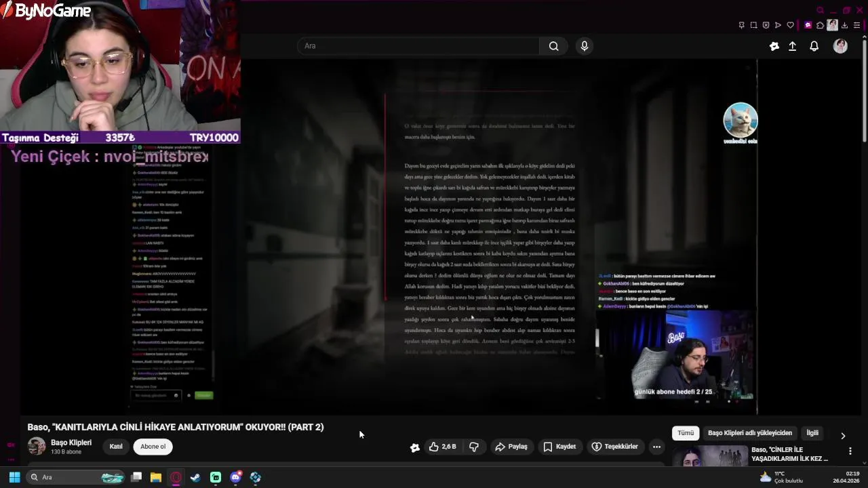868x488 pixels.
Task: Click the video title containing 'KANITLARIYLA CİNLİ HİKAYE'
Action: (x=176, y=428)
